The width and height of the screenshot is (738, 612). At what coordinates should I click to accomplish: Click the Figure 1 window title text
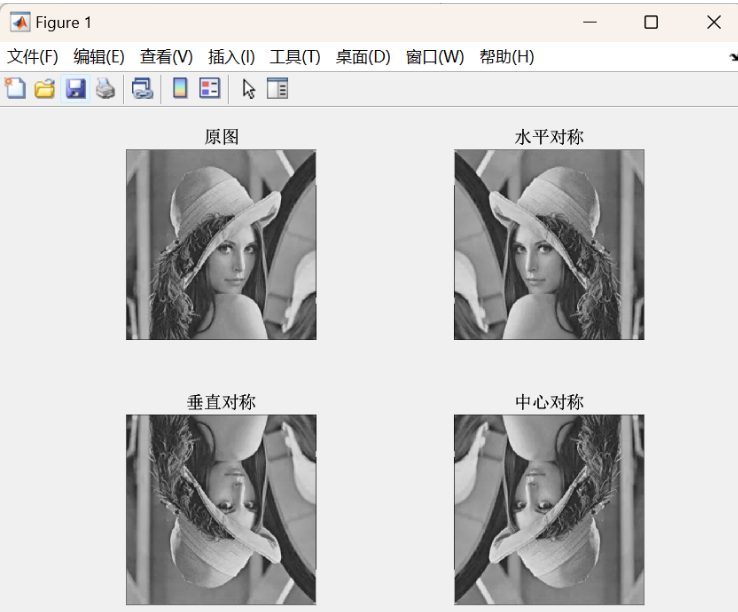click(64, 23)
